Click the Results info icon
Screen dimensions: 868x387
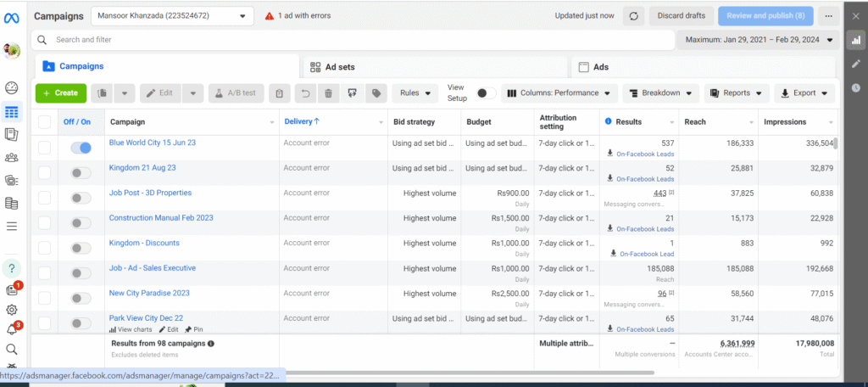(x=609, y=121)
